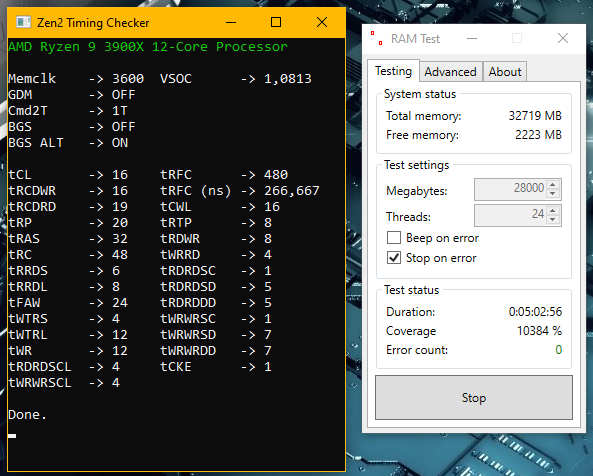The width and height of the screenshot is (593, 476).
Task: Click the Cmd2T 1T value
Action: (x=120, y=111)
